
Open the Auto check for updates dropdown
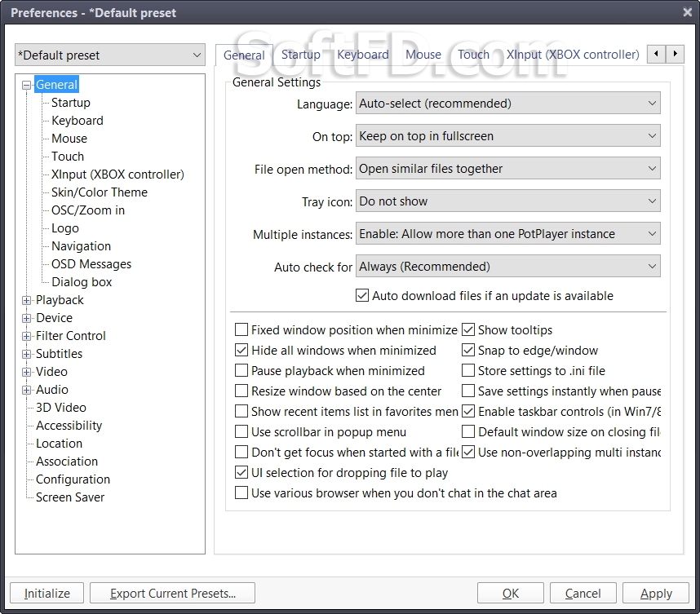pos(508,267)
